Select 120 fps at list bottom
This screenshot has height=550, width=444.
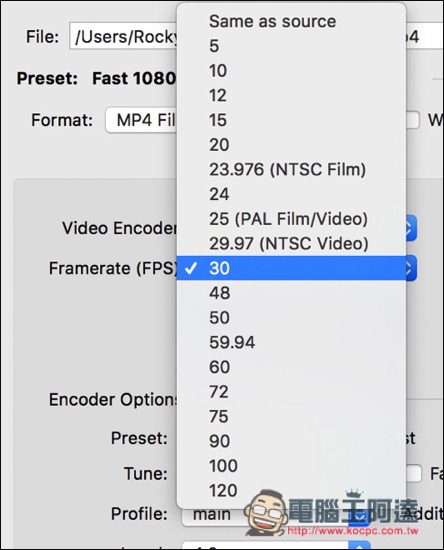tap(291, 490)
